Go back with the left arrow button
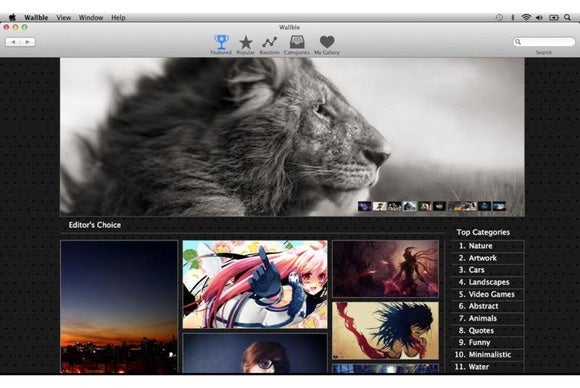 pos(13,42)
